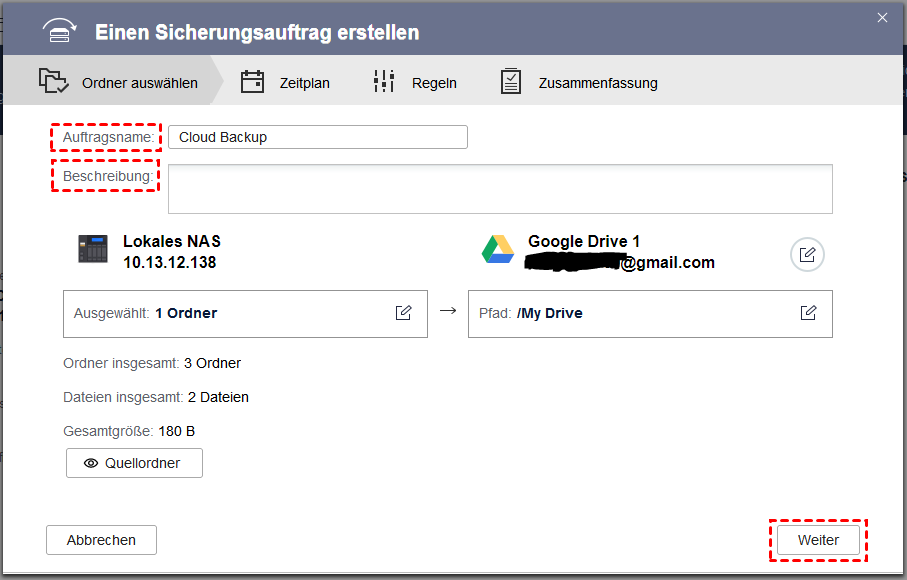Image resolution: width=907 pixels, height=580 pixels.
Task: Close the backup job dialog
Action: (882, 17)
